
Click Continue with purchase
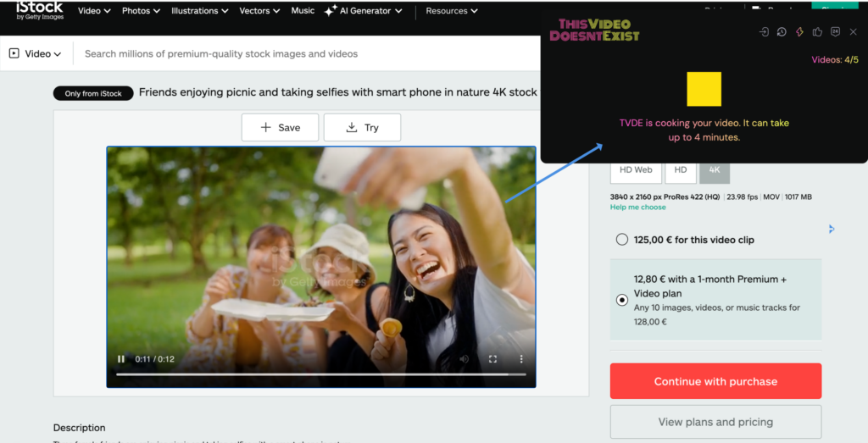[x=715, y=381]
